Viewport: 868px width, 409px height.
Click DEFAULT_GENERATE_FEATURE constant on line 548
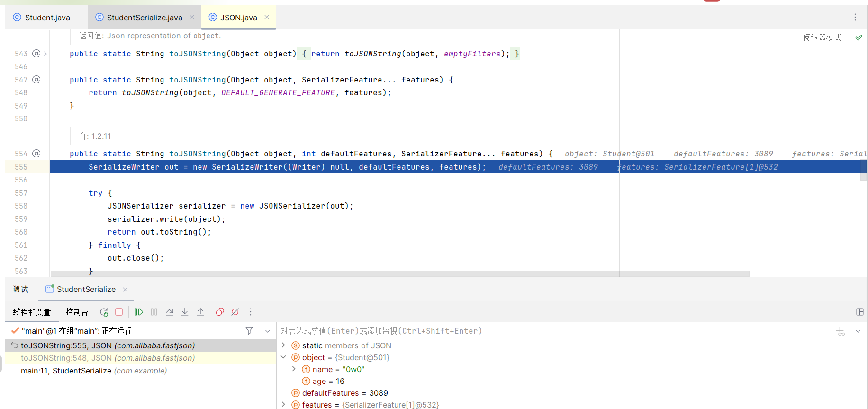pos(278,93)
